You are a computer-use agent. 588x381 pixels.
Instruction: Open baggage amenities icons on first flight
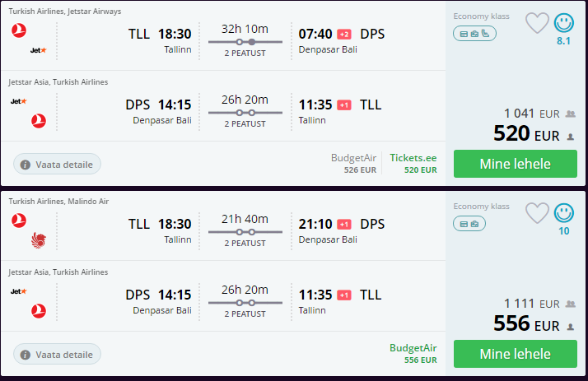[474, 34]
